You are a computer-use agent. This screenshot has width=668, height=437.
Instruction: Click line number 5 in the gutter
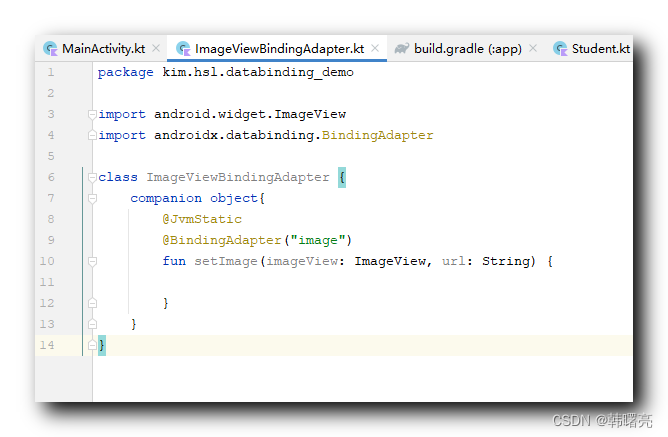click(51, 156)
